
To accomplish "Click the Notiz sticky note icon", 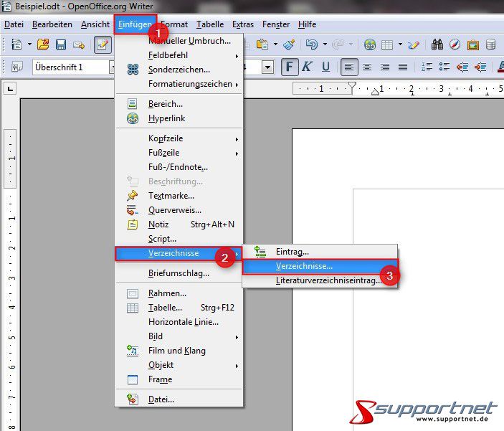I will (133, 224).
